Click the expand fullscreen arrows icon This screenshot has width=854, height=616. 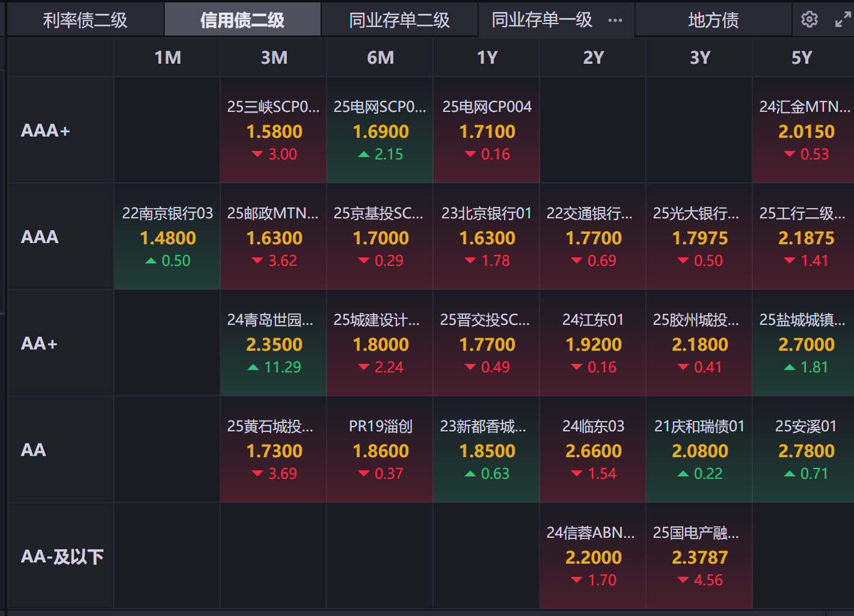(x=843, y=19)
